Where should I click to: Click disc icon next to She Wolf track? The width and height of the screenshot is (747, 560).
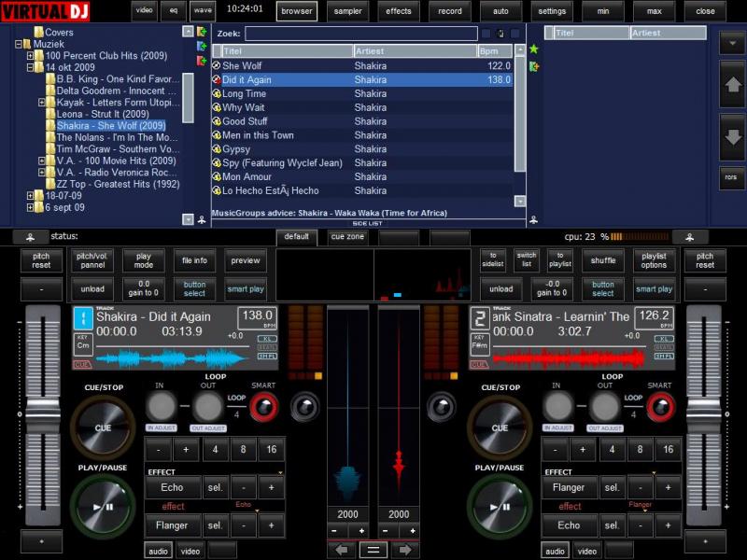[217, 65]
